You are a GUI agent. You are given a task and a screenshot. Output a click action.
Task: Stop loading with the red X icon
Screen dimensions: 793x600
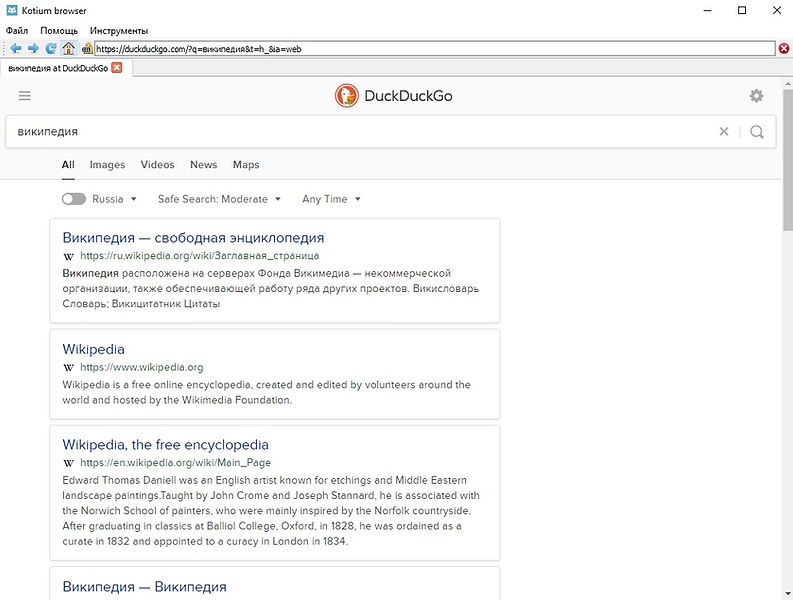[x=783, y=49]
